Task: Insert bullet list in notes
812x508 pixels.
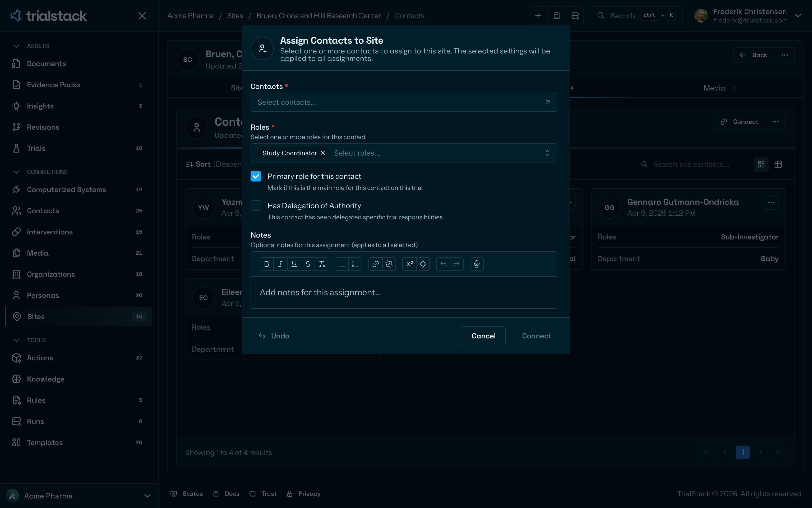Action: [x=342, y=264]
